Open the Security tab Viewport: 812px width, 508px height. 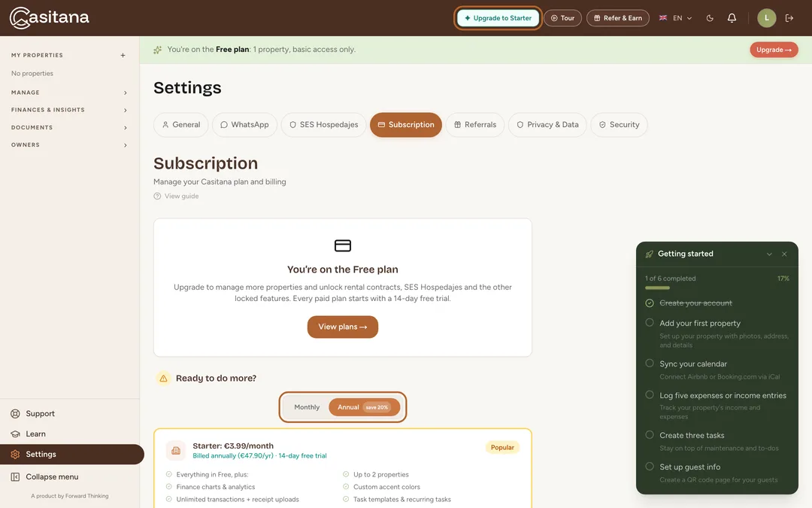[619, 125]
